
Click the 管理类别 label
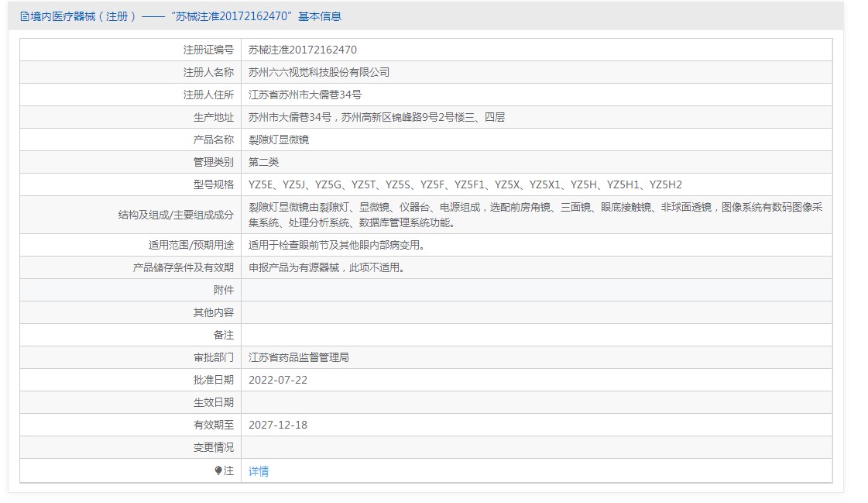point(214,162)
